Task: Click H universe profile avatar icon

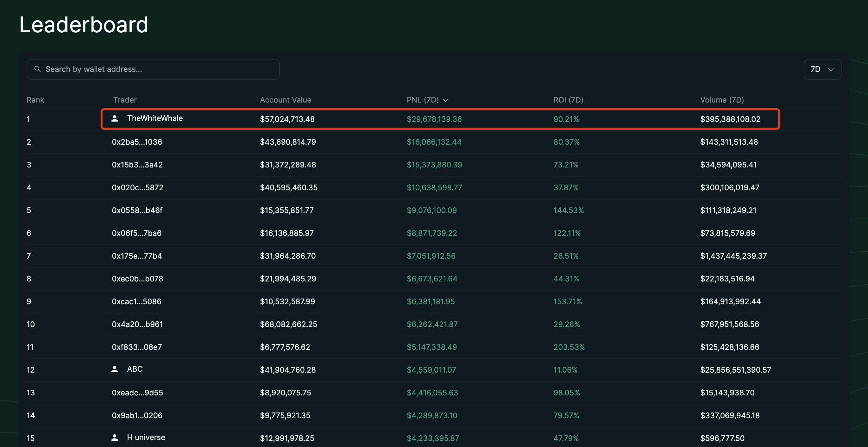Action: 115,438
